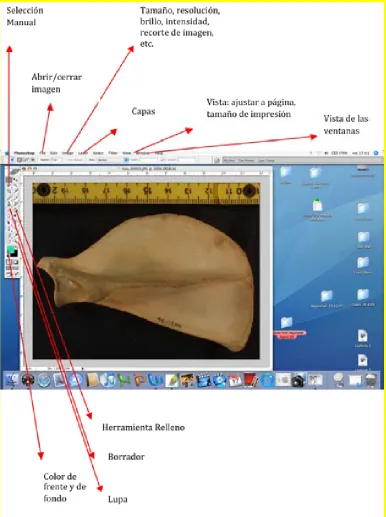Open the Trash in the dock

pos(371,380)
